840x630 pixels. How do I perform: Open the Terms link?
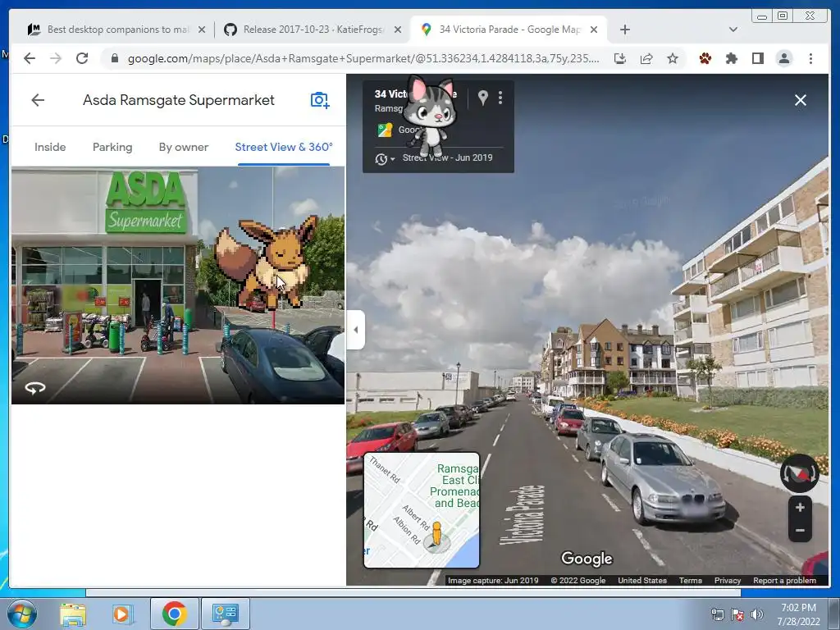(x=691, y=580)
